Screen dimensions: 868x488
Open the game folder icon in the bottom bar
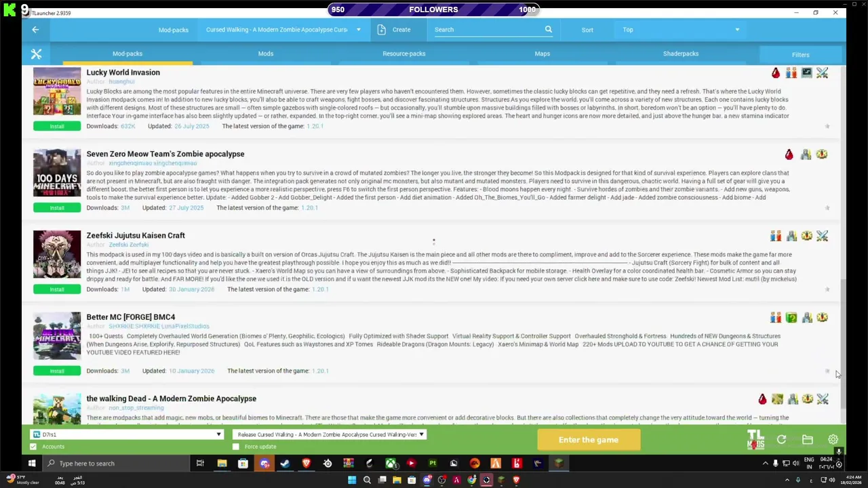[807, 440]
